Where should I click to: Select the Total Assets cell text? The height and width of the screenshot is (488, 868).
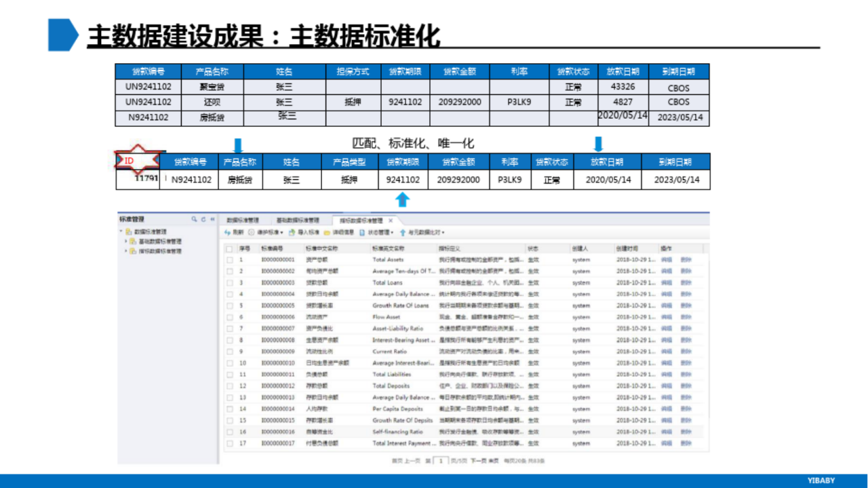388,260
